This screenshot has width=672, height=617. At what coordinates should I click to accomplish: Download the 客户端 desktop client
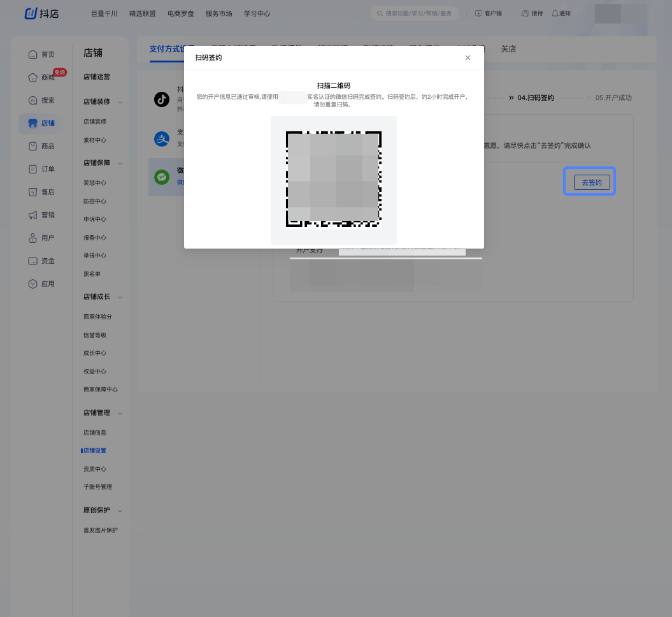[489, 13]
